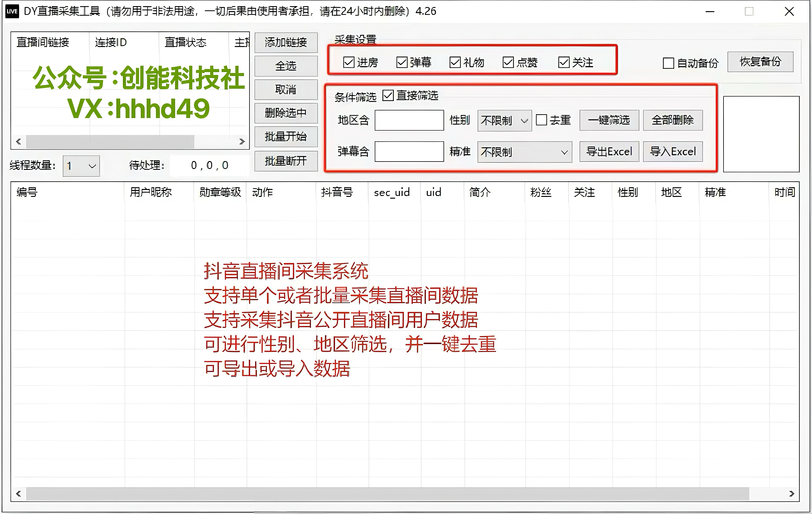The height and width of the screenshot is (514, 812).
Task: Click the 动作 column header
Action: tap(281, 192)
